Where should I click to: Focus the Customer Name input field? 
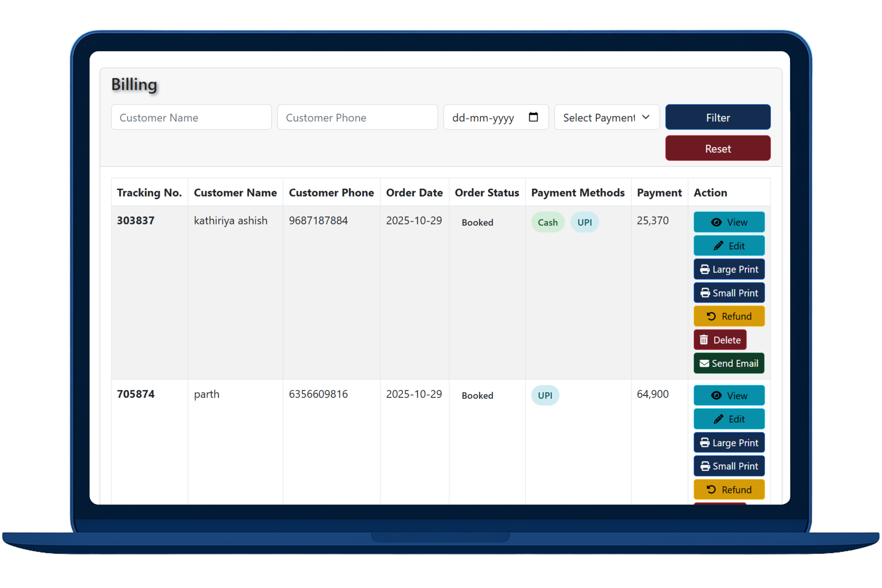click(x=191, y=117)
